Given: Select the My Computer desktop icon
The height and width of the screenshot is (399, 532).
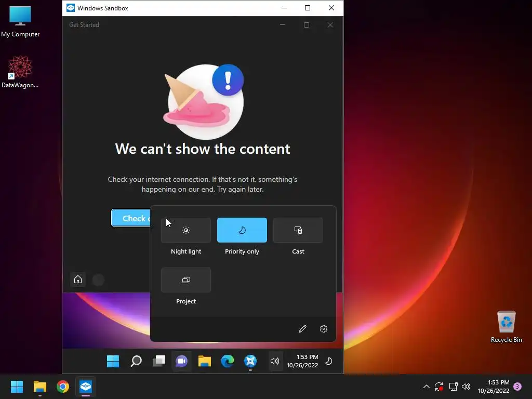Looking at the screenshot, I should tap(20, 21).
